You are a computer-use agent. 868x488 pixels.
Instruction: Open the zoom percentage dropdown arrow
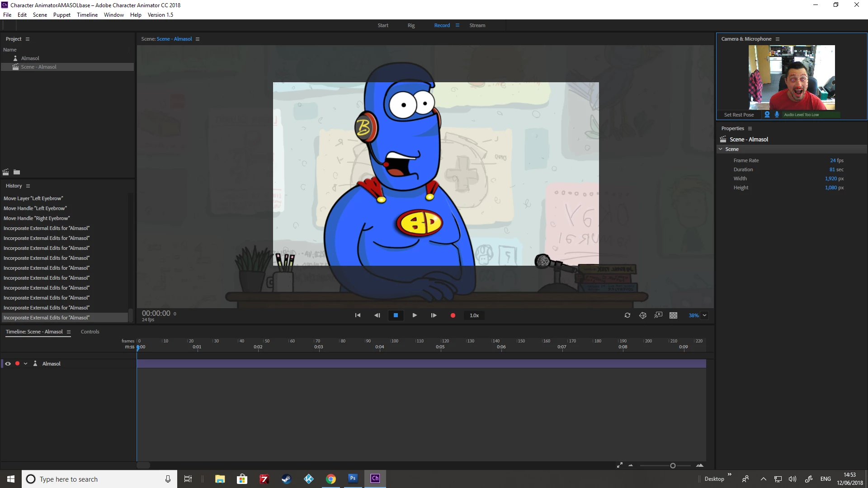point(704,315)
